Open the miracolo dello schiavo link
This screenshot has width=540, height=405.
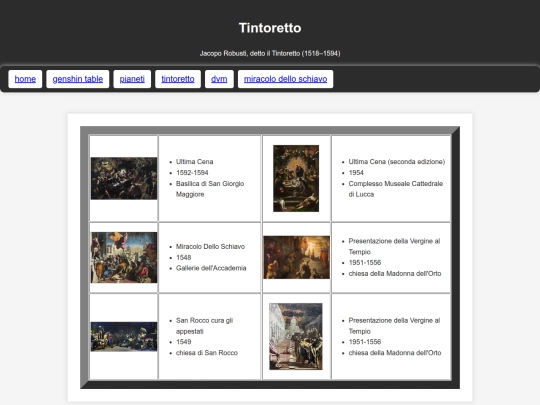[x=285, y=79]
